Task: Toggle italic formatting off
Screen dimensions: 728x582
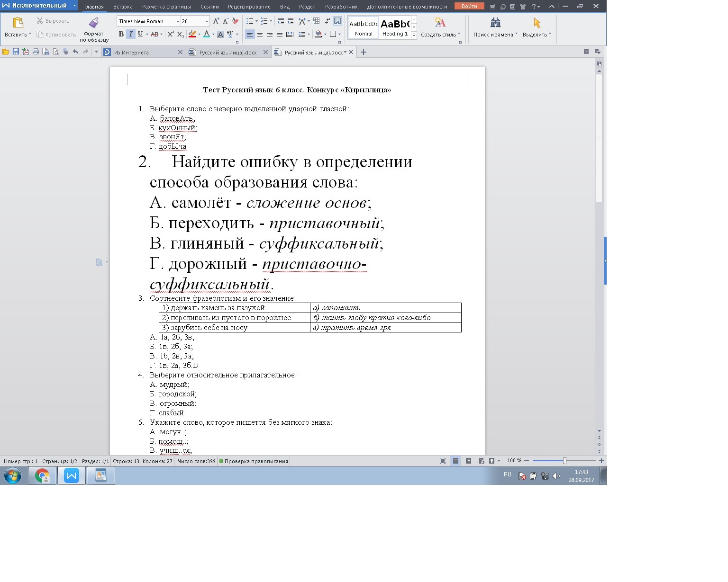Action: [131, 34]
